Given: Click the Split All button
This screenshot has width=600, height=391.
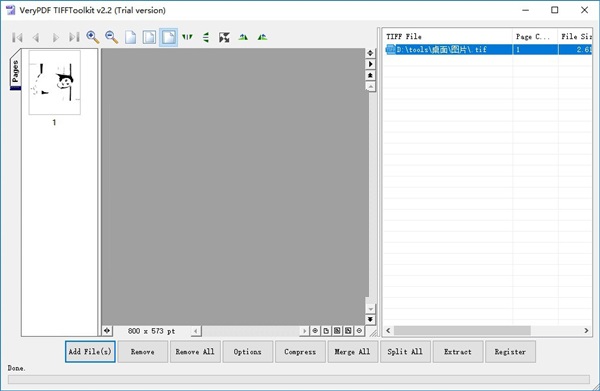Looking at the screenshot, I should tap(405, 352).
